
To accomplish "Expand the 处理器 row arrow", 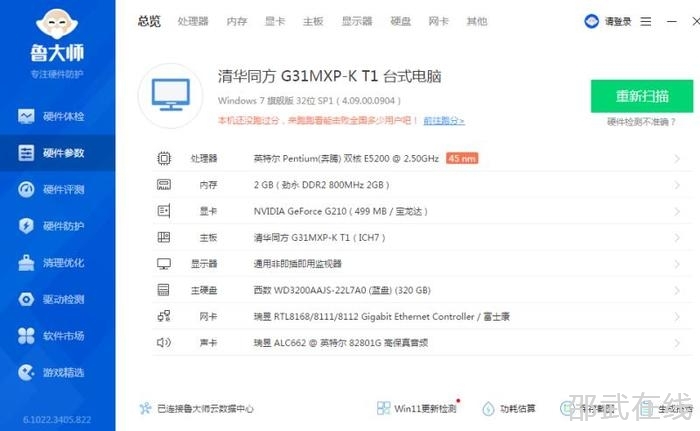I will pos(677,159).
